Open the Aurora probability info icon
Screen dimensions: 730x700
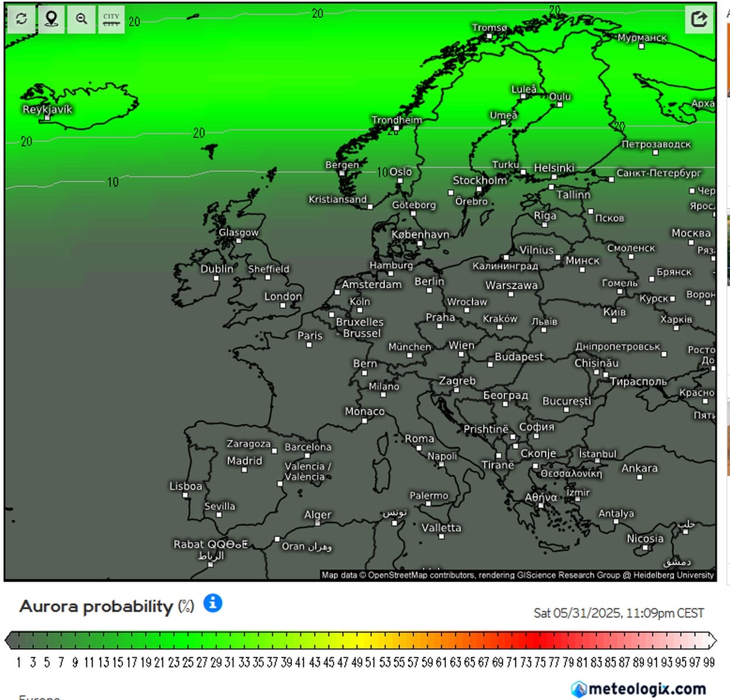point(213,603)
